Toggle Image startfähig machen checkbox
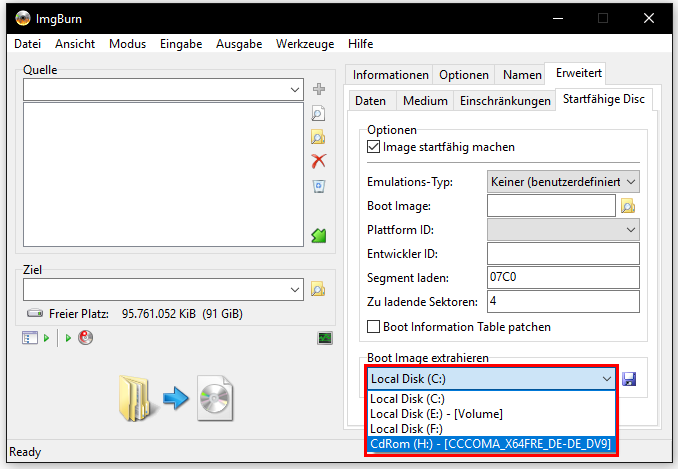This screenshot has width=678, height=469. pyautogui.click(x=374, y=147)
